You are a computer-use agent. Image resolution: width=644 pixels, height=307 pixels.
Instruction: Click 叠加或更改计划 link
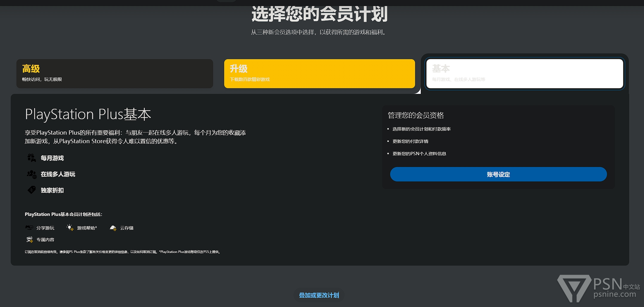click(x=319, y=295)
